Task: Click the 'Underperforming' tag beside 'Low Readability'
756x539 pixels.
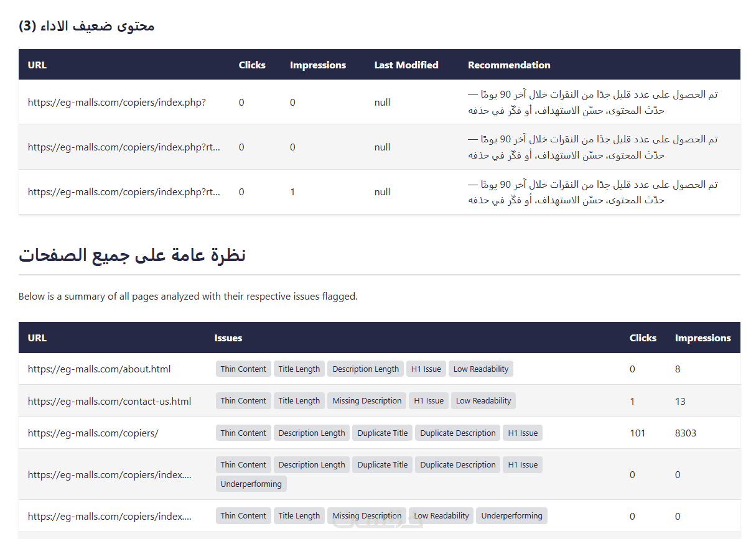Action: point(511,516)
